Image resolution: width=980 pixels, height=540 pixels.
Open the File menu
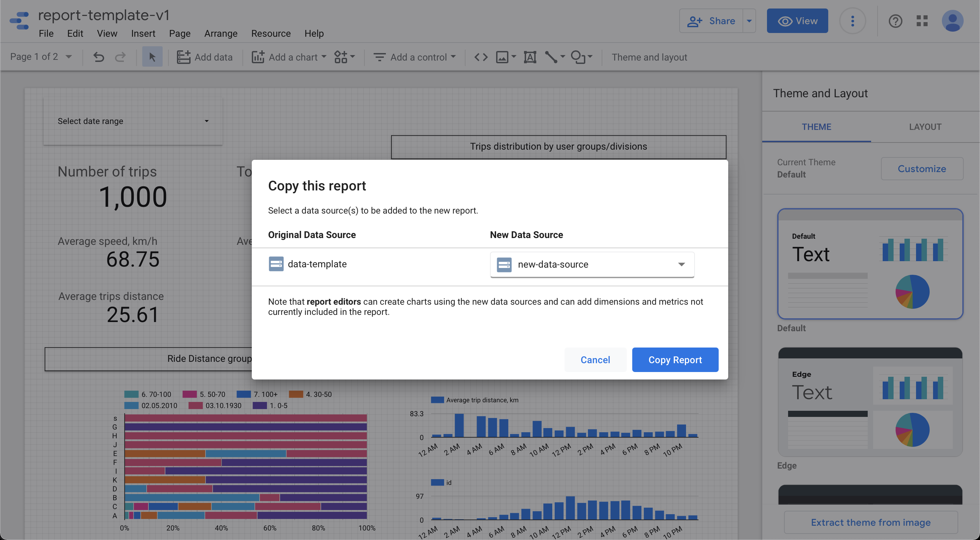[x=46, y=33]
